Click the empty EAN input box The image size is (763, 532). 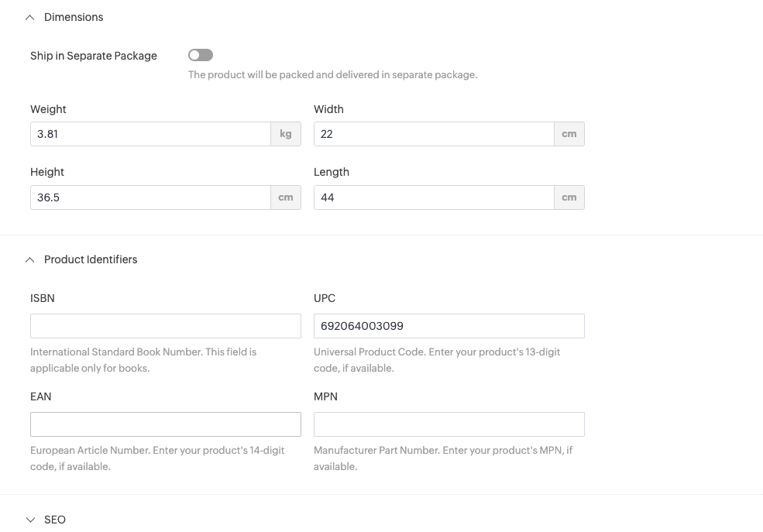click(x=165, y=424)
